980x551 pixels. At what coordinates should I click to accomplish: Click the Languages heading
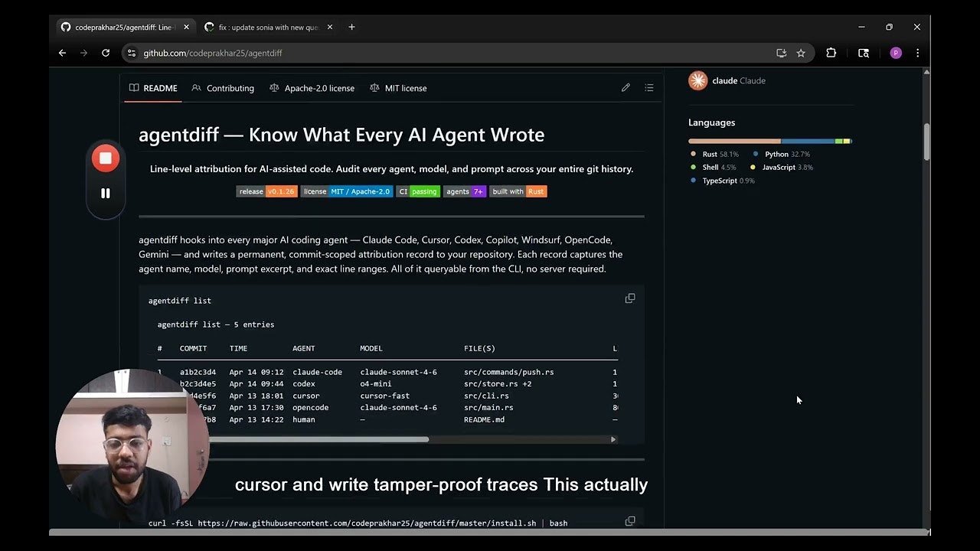pos(711,122)
